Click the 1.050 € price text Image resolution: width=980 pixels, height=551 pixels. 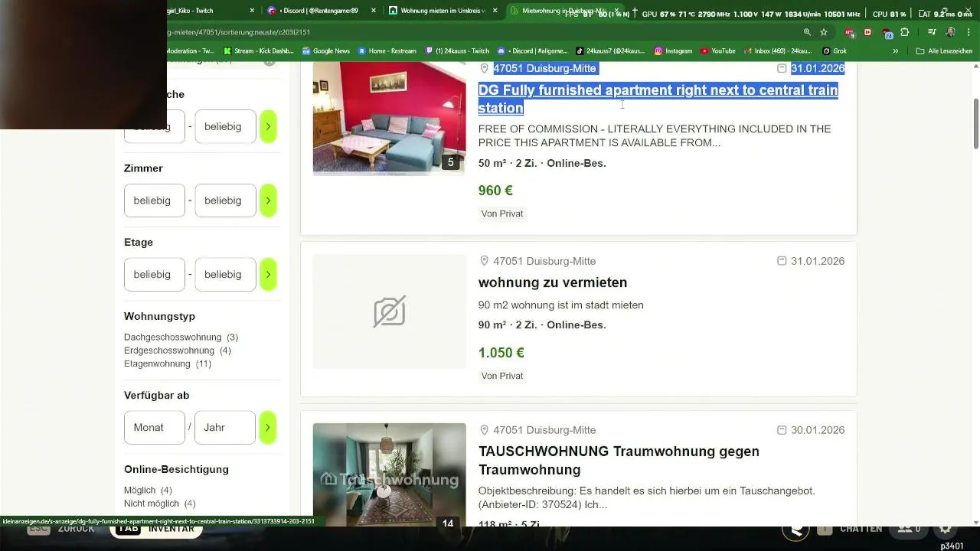pos(501,353)
